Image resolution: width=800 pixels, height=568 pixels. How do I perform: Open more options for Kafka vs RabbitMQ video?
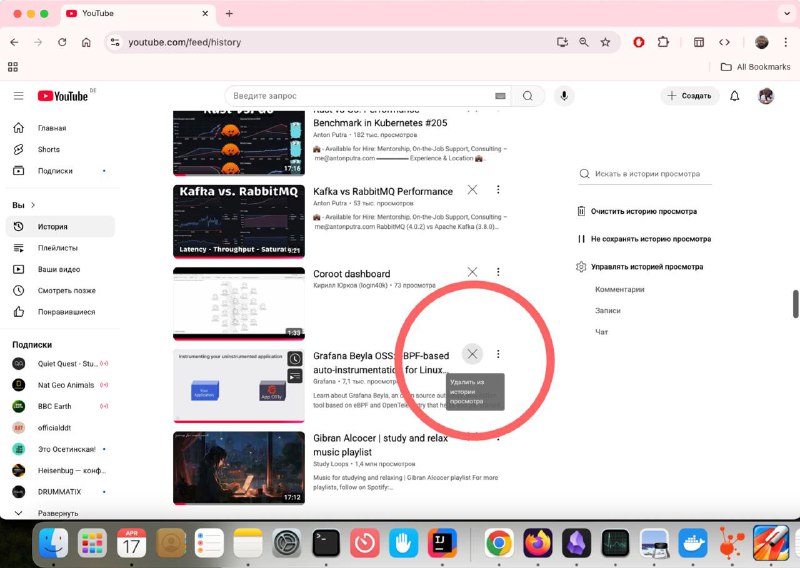(498, 190)
